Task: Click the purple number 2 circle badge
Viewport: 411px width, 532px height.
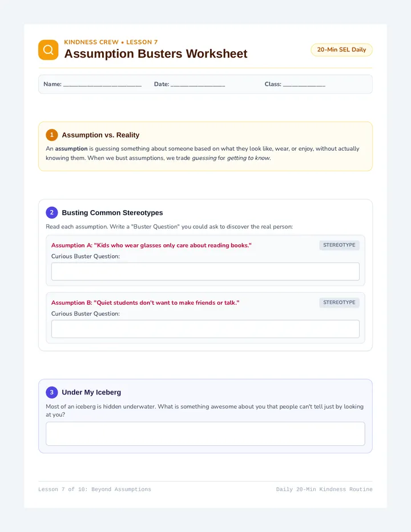Action: [x=51, y=212]
